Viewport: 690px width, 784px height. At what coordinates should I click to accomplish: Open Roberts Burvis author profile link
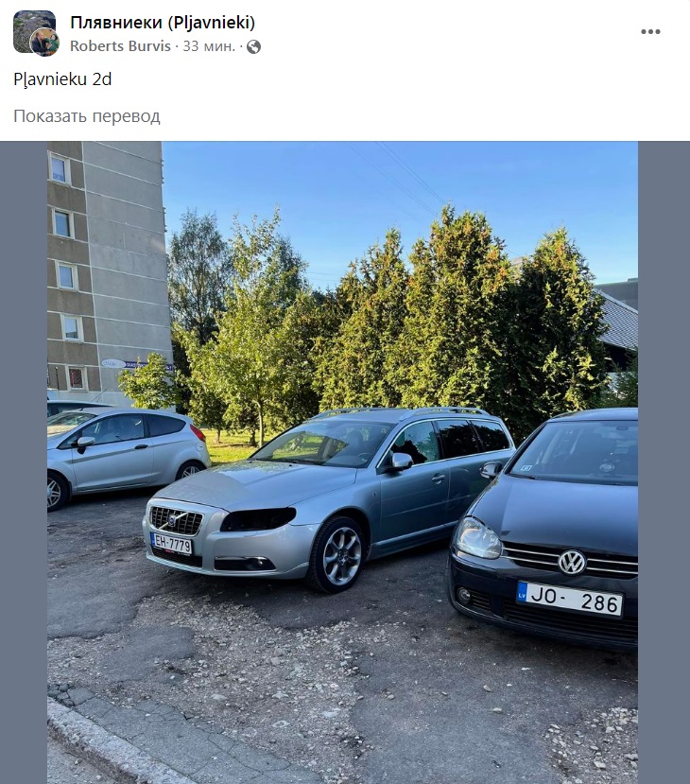[x=120, y=46]
